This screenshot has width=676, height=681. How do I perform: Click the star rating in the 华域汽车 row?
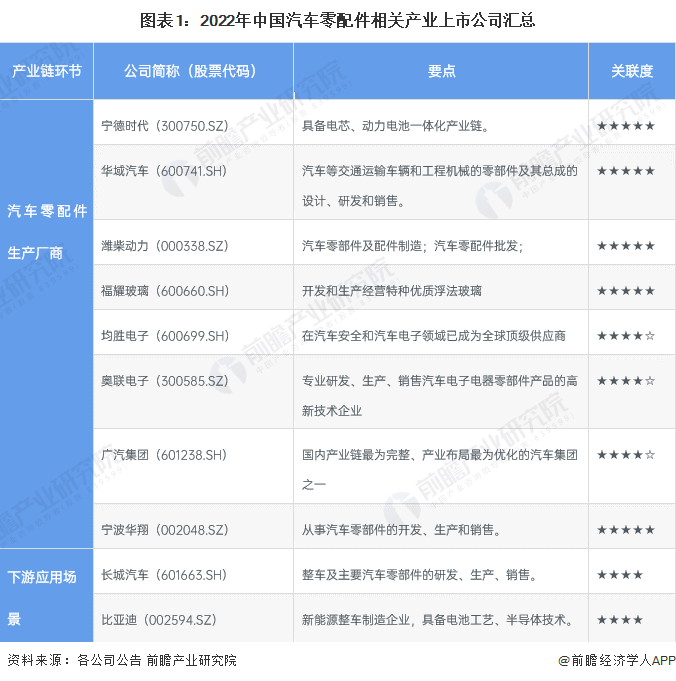pyautogui.click(x=626, y=171)
